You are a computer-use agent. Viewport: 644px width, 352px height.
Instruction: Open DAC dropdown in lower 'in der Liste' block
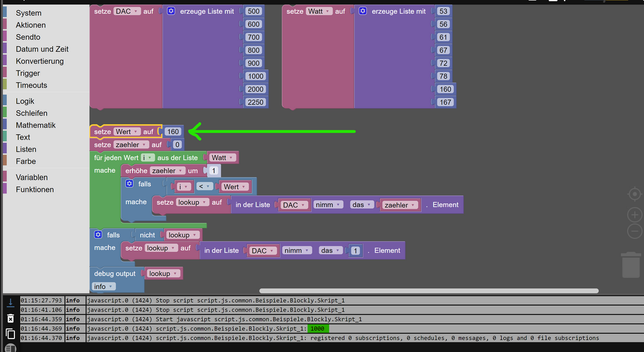pos(263,250)
